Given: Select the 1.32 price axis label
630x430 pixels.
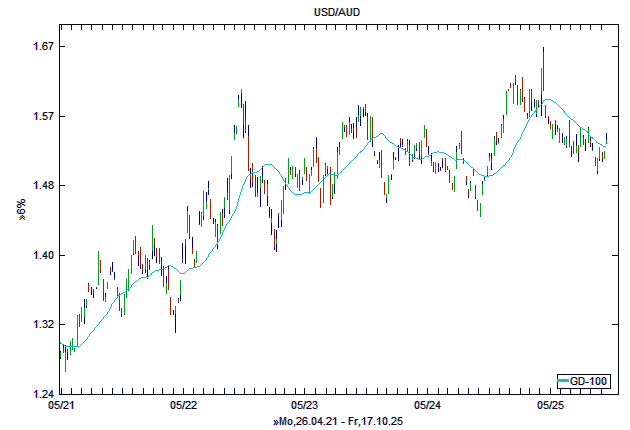Looking at the screenshot, I should tap(41, 324).
